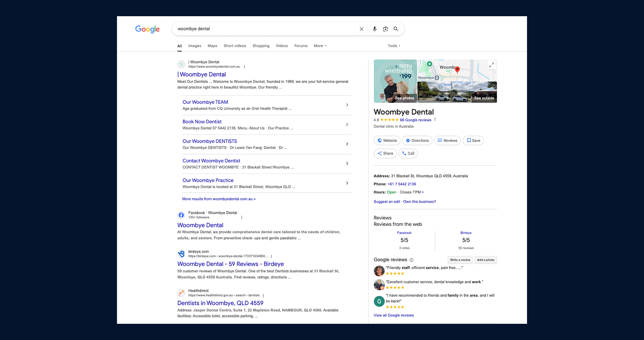644x340 pixels.
Task: Click the phone number +61 7 5442 2136
Action: click(x=402, y=184)
